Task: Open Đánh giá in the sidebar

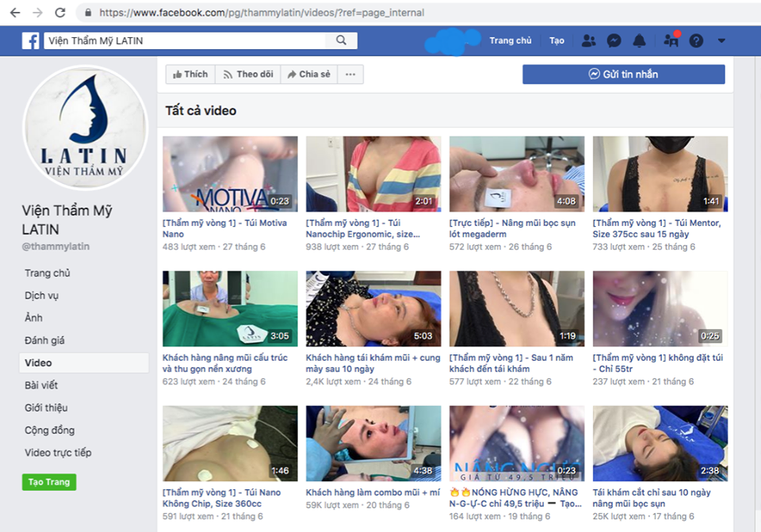Action: tap(44, 340)
